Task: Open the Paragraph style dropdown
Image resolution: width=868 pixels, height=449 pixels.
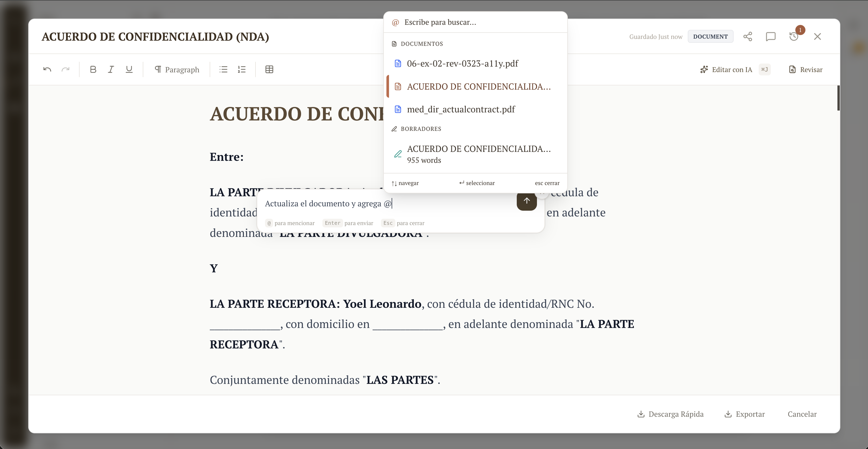Action: click(177, 69)
